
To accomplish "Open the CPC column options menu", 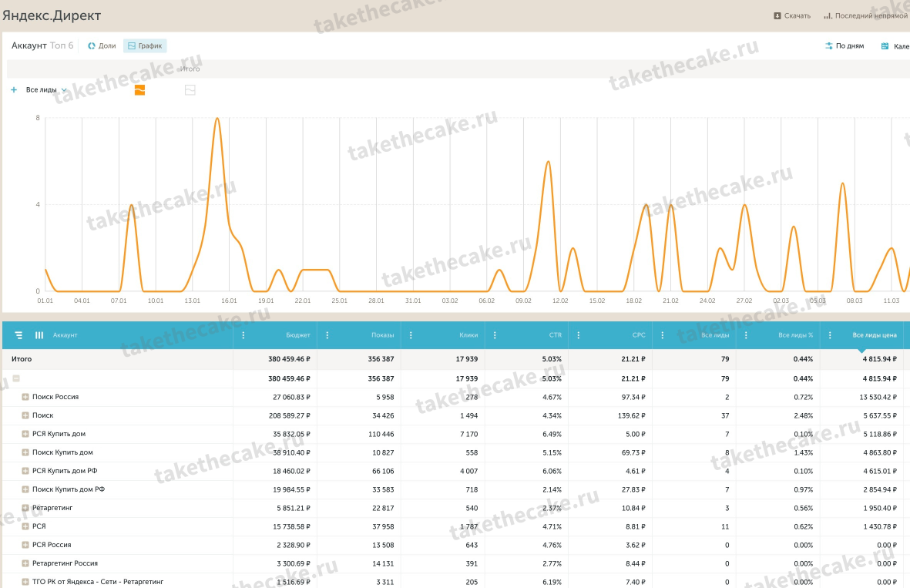I will (579, 335).
